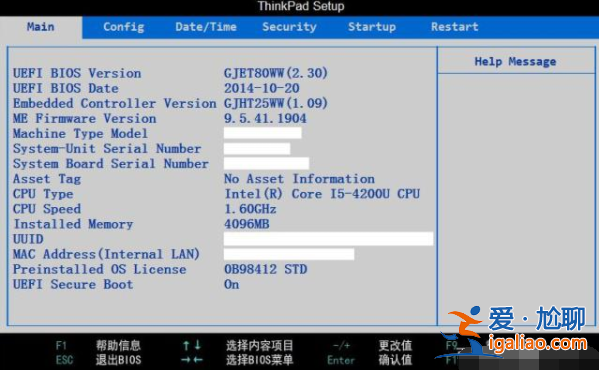Open the Config tab
The width and height of the screenshot is (599, 370).
(x=124, y=27)
